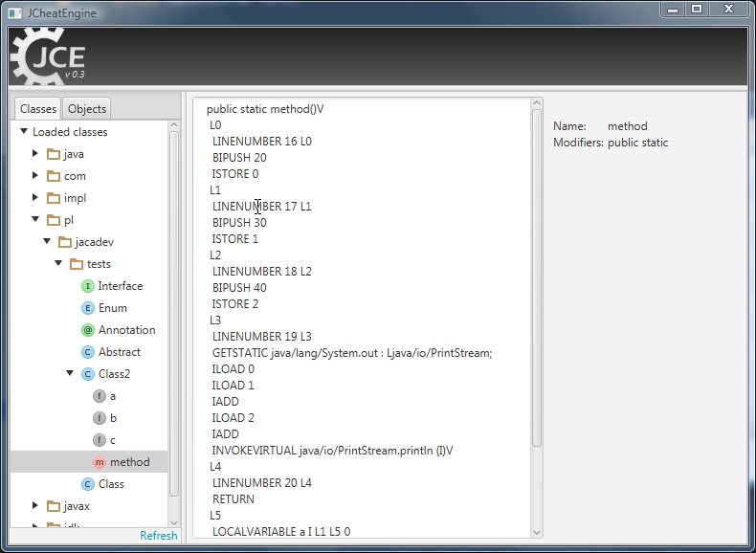756x553 pixels.
Task: Click the Class2 class icon
Action: pyautogui.click(x=88, y=374)
